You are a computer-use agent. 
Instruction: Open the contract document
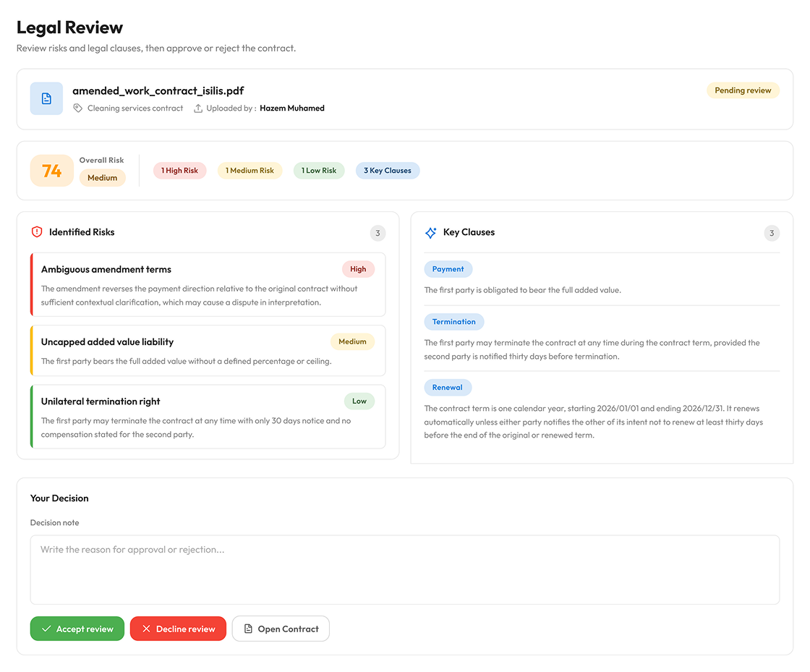pos(281,629)
